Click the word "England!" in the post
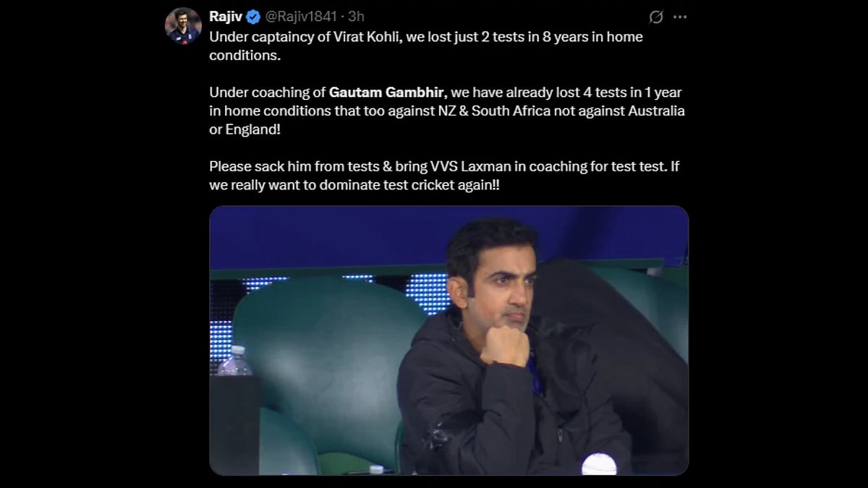Image resolution: width=868 pixels, height=488 pixels. click(x=254, y=129)
